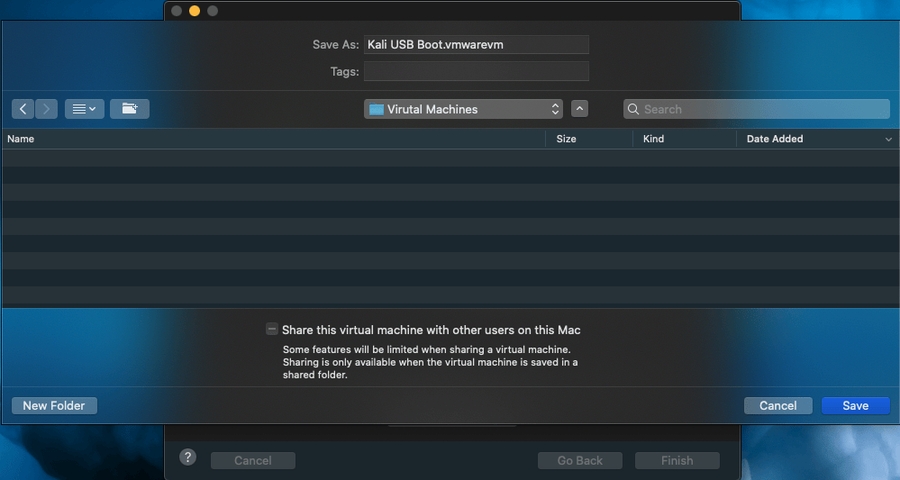Toggle Share this virtual machine checkbox
Screen dimensions: 900x480
272,330
